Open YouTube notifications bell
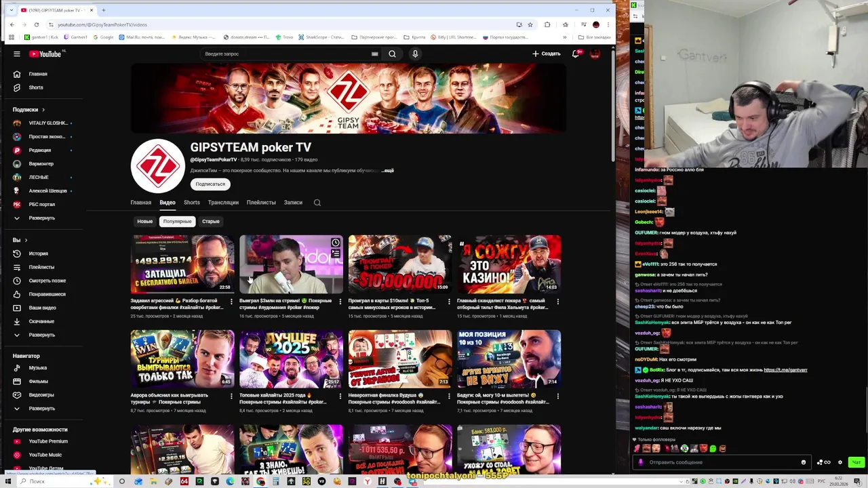 click(x=576, y=54)
